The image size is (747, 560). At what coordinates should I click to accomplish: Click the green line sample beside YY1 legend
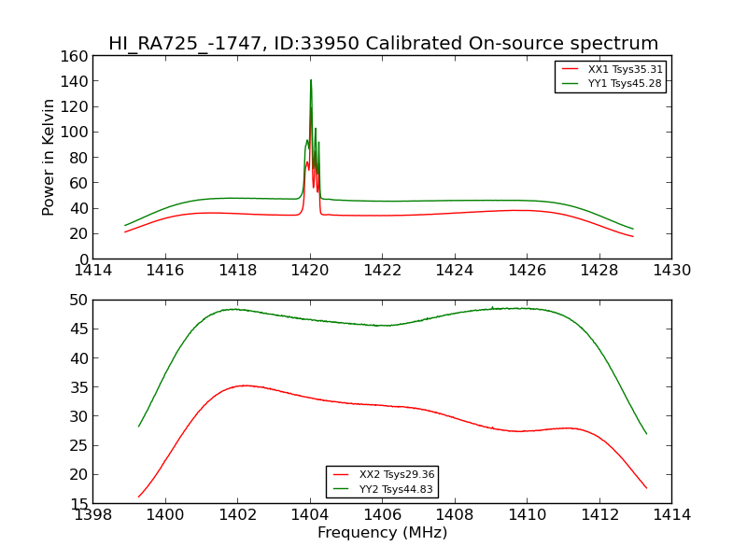point(570,83)
